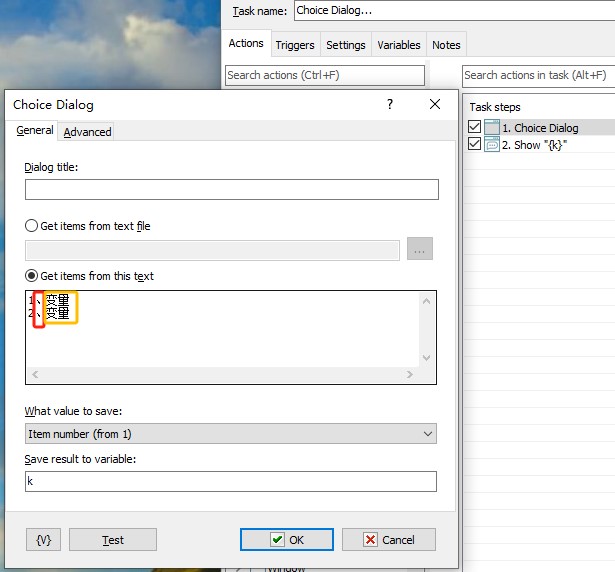
Task: Select 'Get items from text file' option
Action: pos(32,226)
